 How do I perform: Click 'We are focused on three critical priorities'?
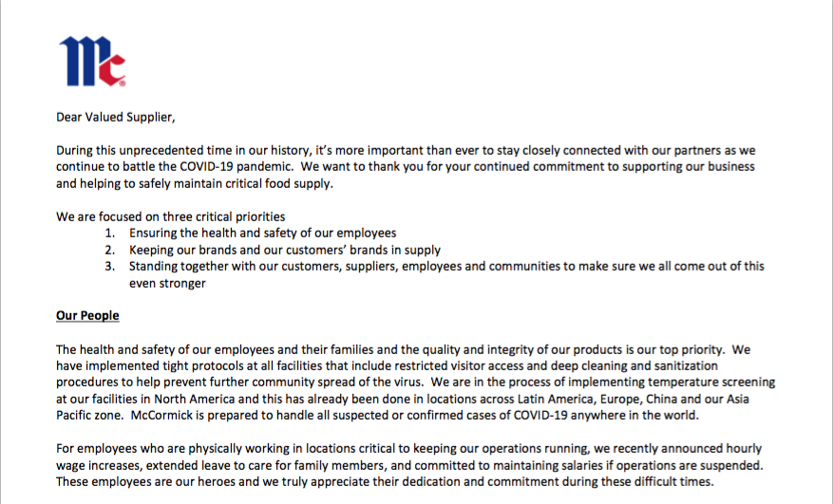171,216
